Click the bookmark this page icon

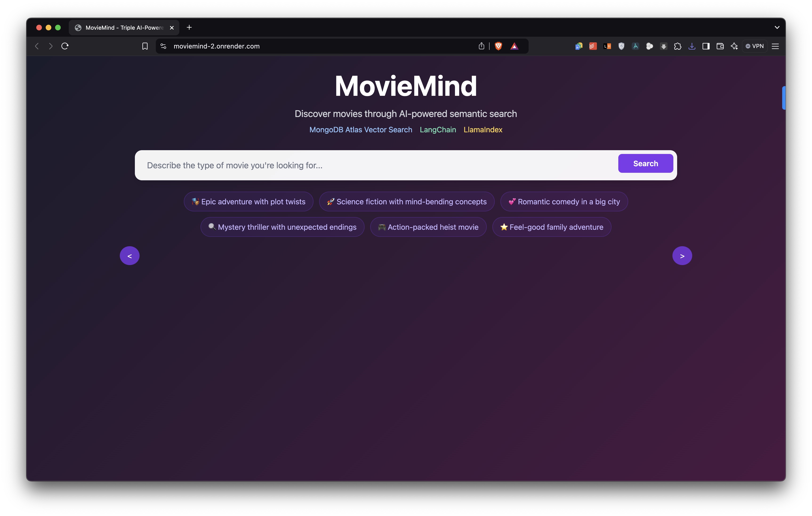pos(145,46)
